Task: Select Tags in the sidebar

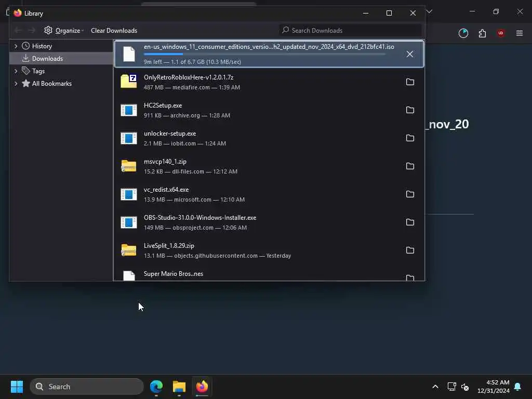Action: point(38,71)
